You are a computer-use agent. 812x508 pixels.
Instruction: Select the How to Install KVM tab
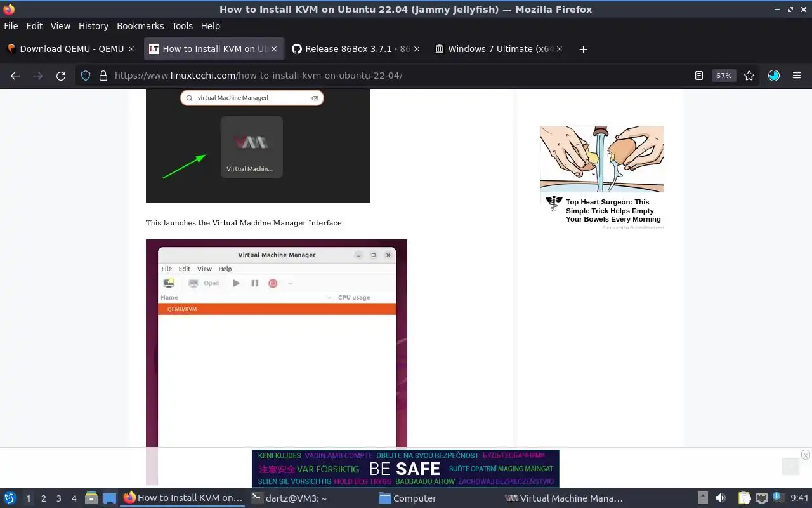coord(214,49)
